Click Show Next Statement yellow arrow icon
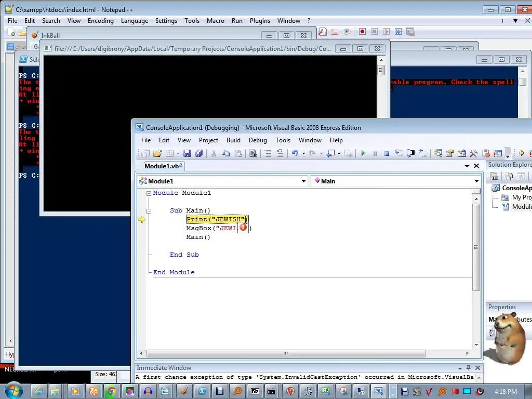 [522, 153]
